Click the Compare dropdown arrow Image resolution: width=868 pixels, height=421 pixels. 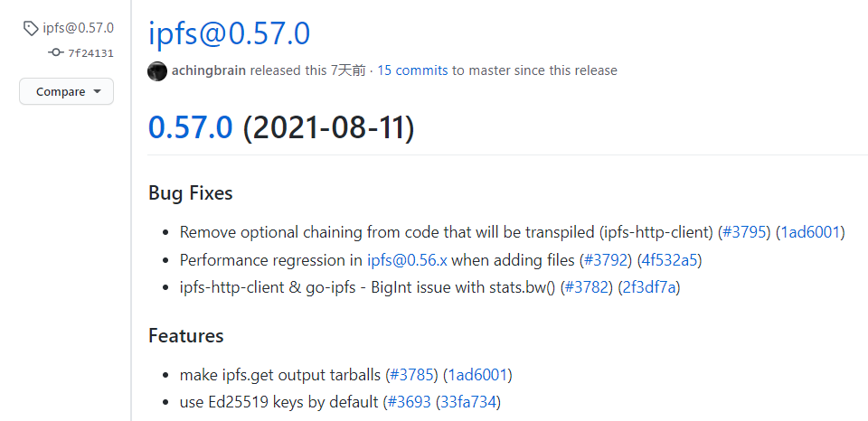(x=98, y=91)
